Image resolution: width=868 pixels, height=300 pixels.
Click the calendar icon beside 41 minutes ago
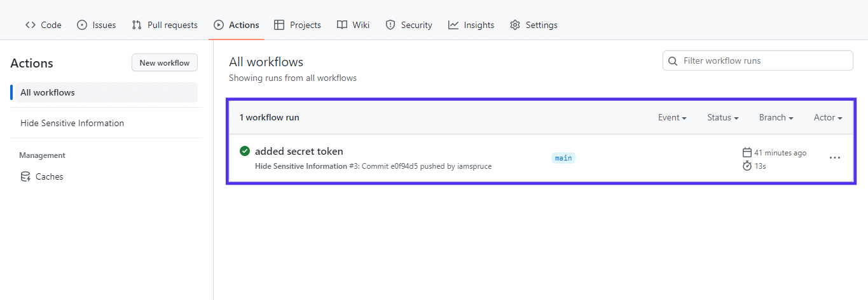(747, 153)
